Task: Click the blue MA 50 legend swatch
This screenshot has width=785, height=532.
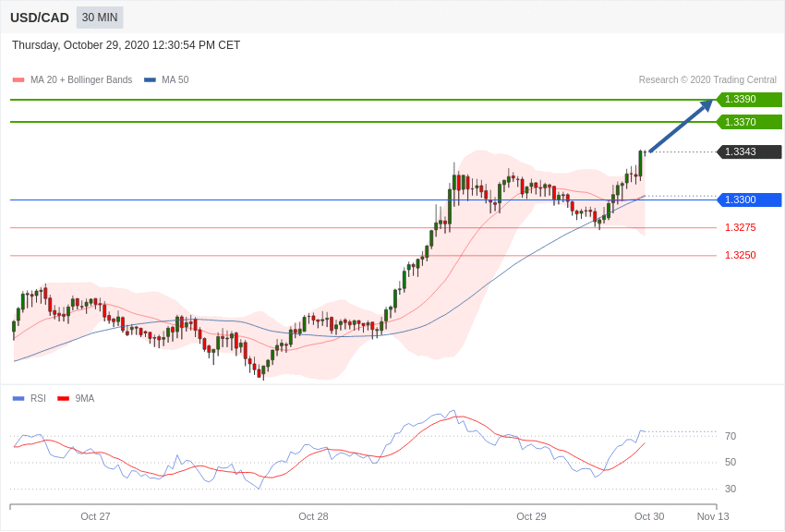Action: pyautogui.click(x=150, y=79)
